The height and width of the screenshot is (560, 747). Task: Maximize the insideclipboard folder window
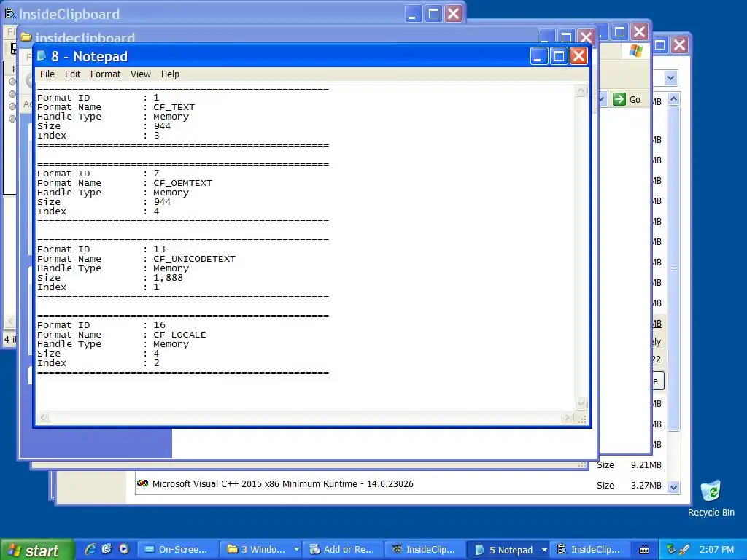(566, 37)
